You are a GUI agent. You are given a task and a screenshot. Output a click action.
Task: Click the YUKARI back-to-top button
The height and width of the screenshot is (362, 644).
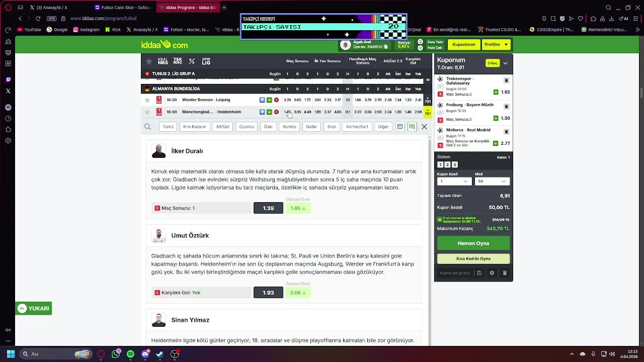(34, 309)
